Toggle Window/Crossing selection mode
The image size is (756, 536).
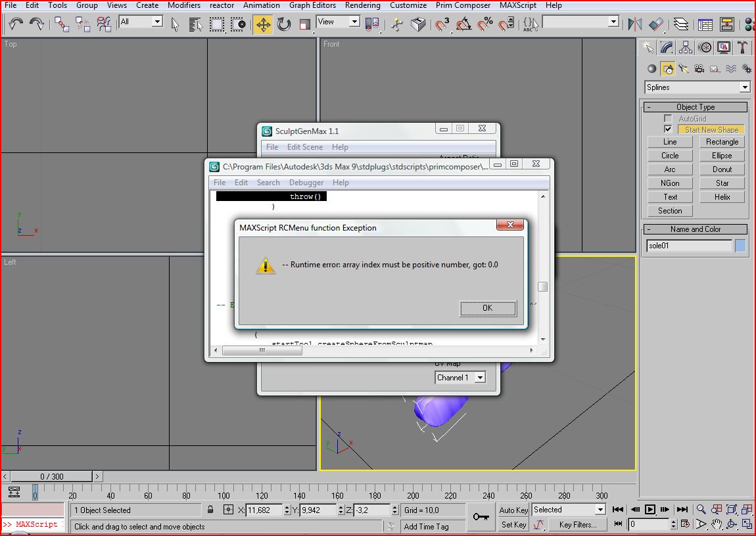tap(238, 24)
